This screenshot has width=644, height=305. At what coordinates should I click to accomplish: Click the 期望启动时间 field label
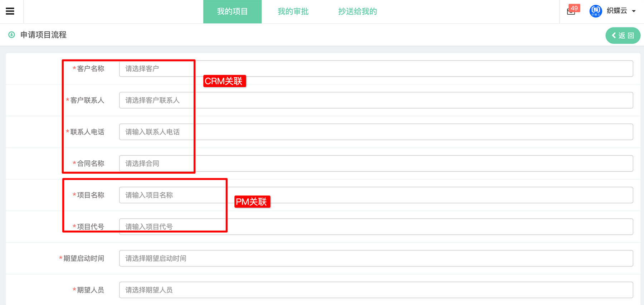click(84, 258)
